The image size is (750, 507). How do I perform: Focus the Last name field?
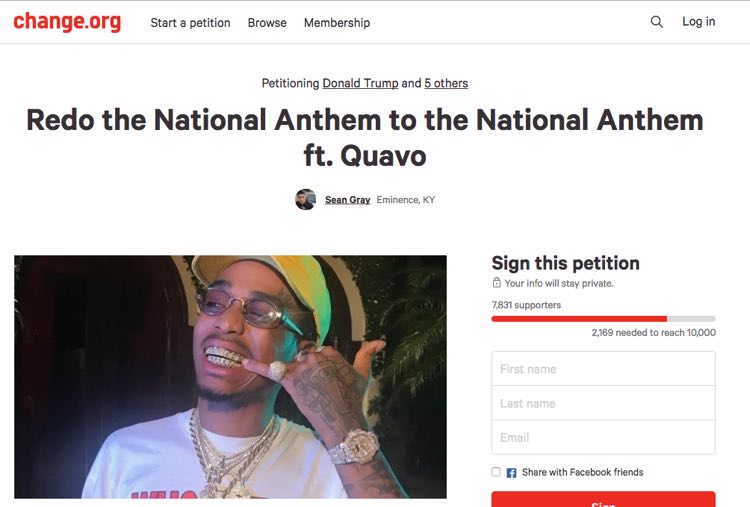(603, 403)
